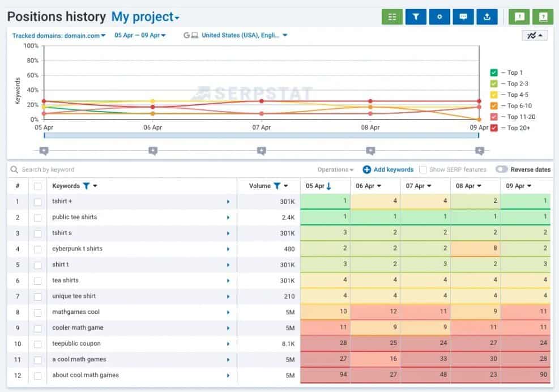Toggle the Top 6-10 legend color box
559x392 pixels.
tap(494, 106)
